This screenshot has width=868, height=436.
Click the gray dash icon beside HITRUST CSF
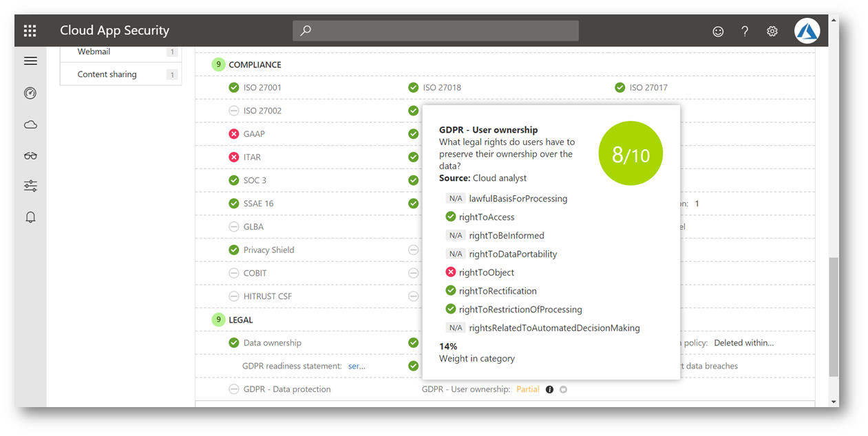[x=234, y=296]
